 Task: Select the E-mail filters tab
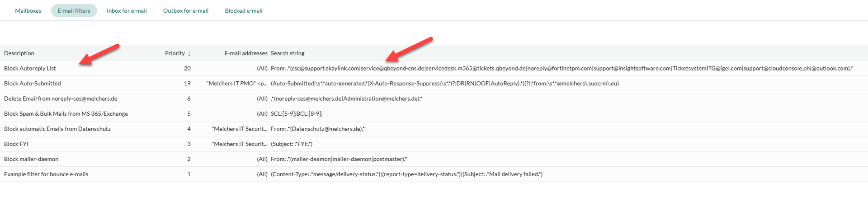click(x=74, y=11)
